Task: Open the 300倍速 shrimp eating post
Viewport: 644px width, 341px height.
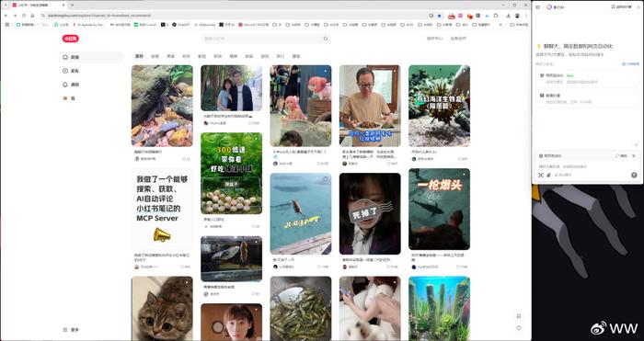Action: 231,173
